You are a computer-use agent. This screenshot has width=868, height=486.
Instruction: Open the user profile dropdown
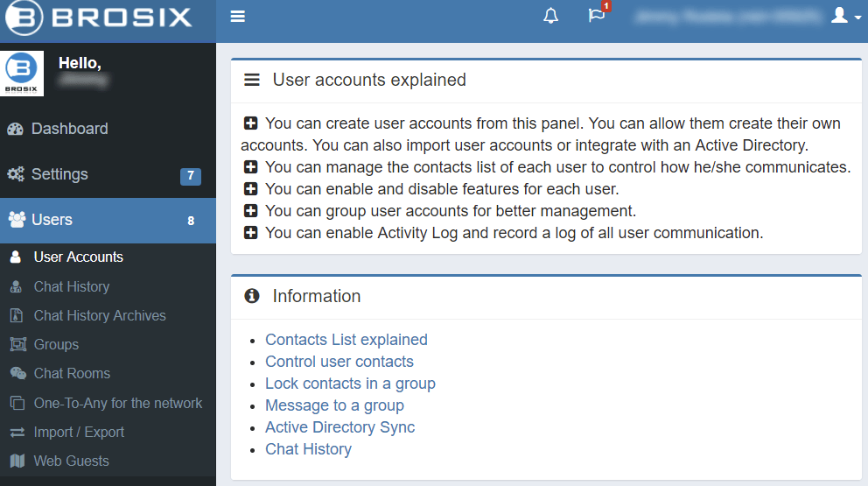[x=845, y=16]
